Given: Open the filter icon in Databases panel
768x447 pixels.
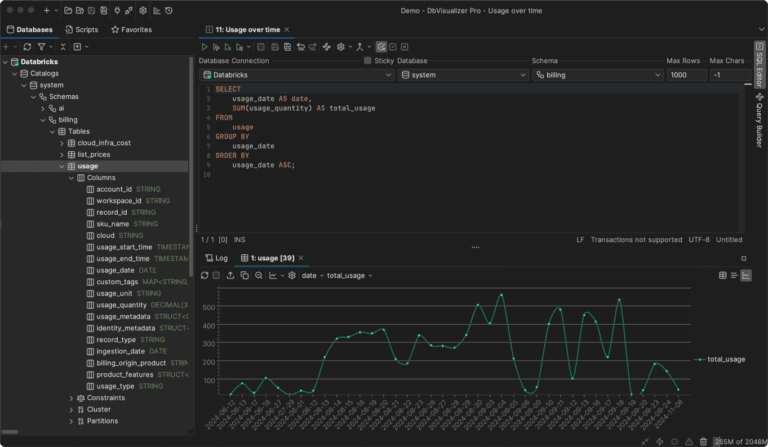Looking at the screenshot, I should tap(42, 47).
